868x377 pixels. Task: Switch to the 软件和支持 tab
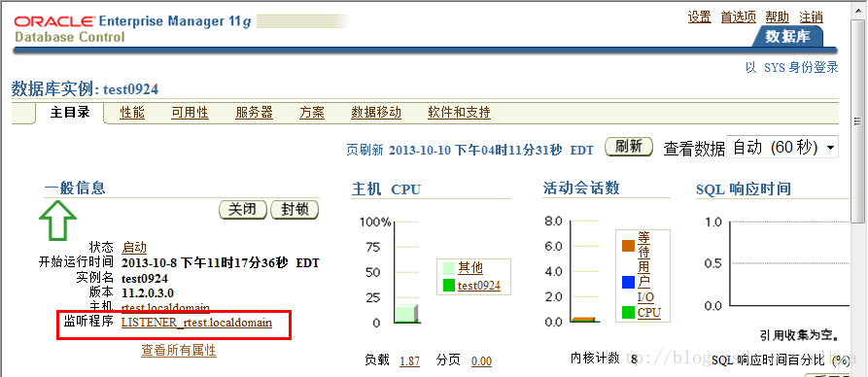click(459, 113)
